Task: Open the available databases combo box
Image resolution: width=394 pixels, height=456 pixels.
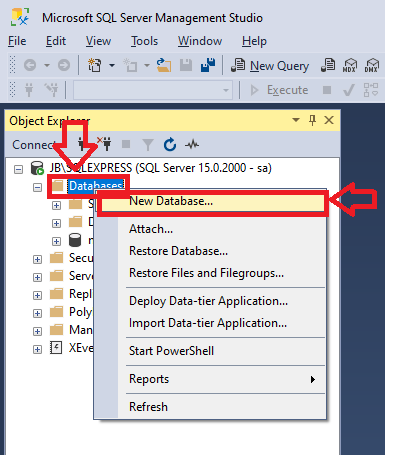Action: 152,90
